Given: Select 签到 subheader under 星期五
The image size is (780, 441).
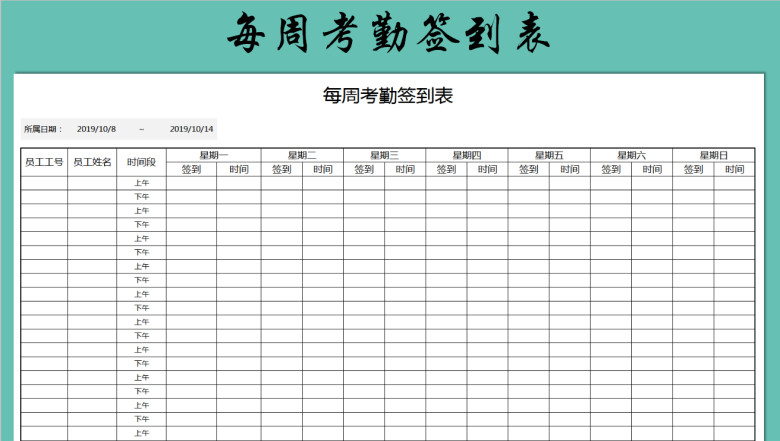Looking at the screenshot, I should click(x=529, y=170).
